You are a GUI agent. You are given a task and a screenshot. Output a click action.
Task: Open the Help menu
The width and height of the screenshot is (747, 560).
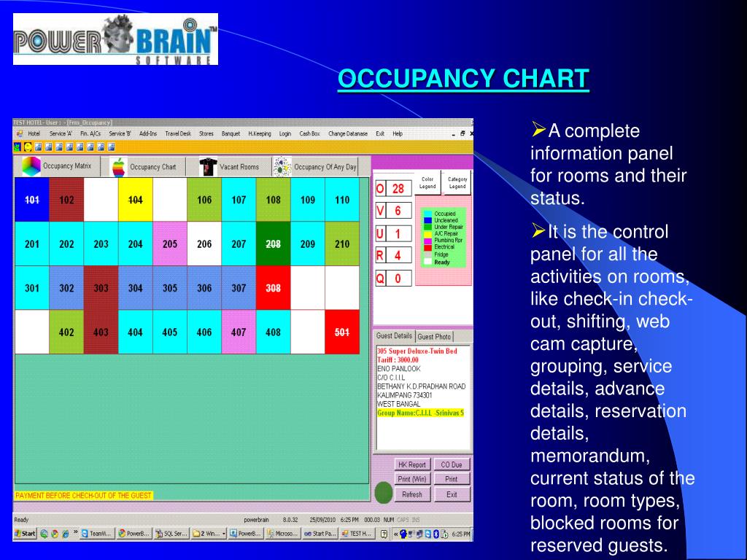398,134
